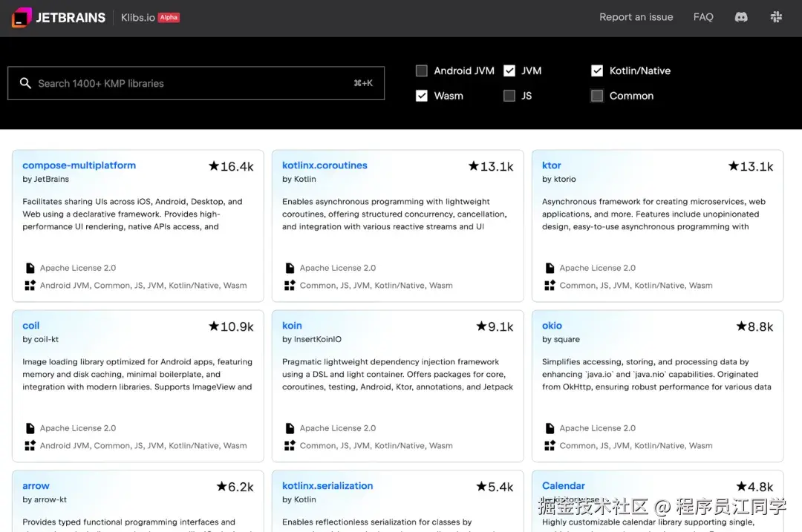Screen dimensions: 802x532
Task: Click star icon on kotlinx.serialization card
Action: 481,486
